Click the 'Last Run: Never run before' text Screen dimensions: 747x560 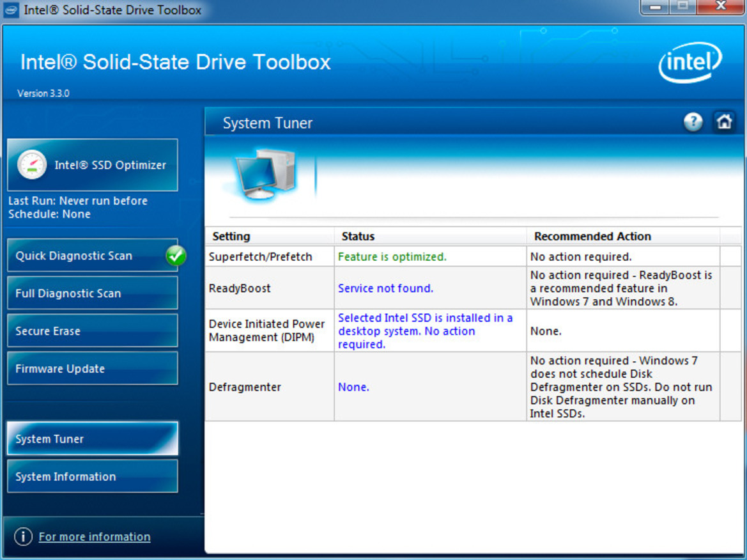coord(78,201)
